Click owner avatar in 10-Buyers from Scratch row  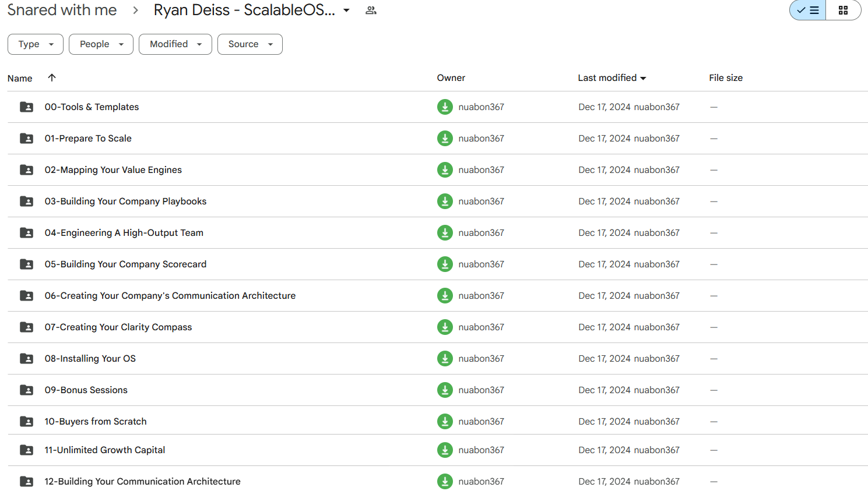445,422
